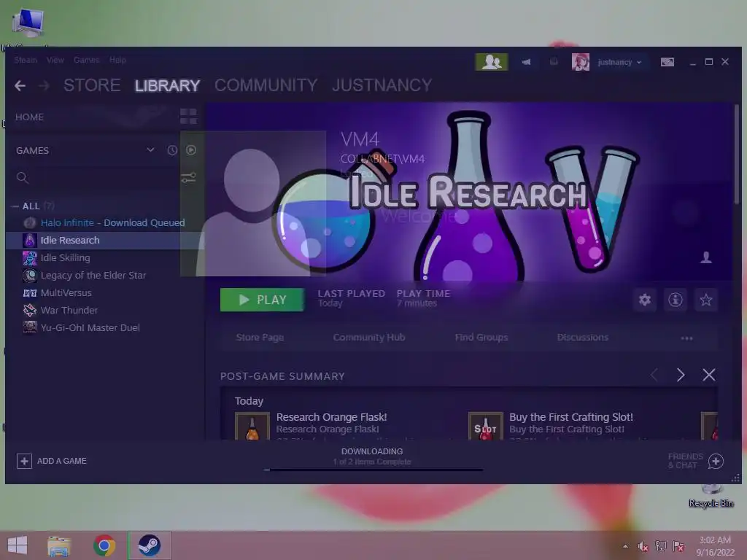Show hidden system tray icons arrow
747x560 pixels.
[625, 546]
